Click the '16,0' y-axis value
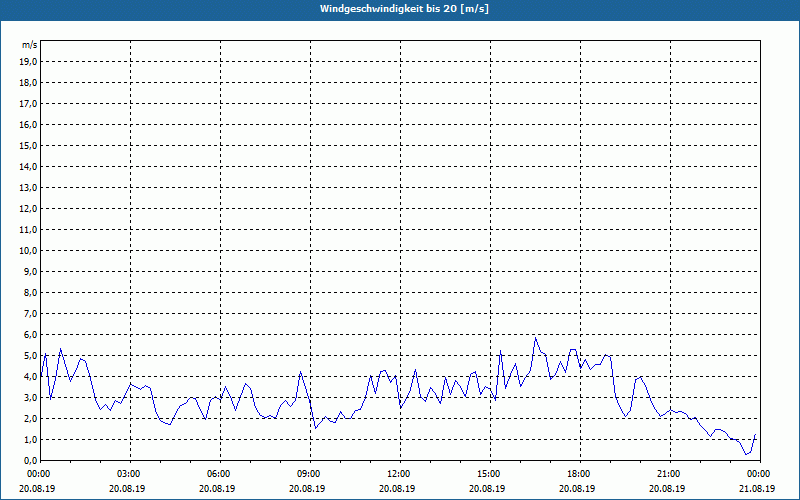800x500 pixels. (x=29, y=124)
